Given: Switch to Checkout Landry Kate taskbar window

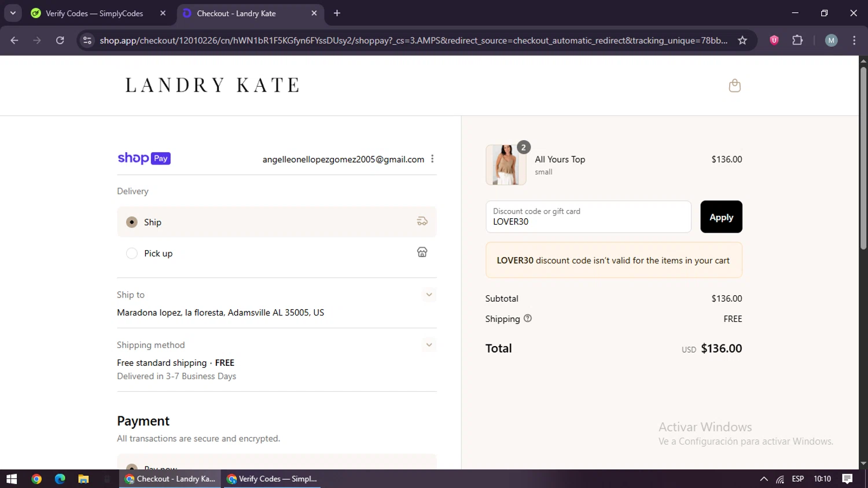Looking at the screenshot, I should [x=170, y=479].
